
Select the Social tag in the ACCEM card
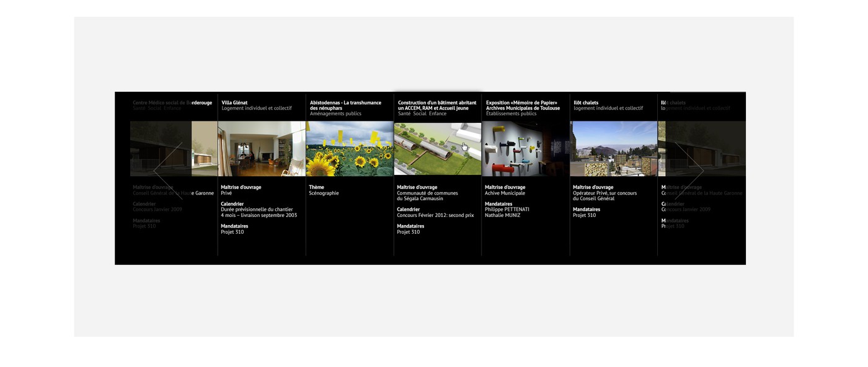pos(420,114)
